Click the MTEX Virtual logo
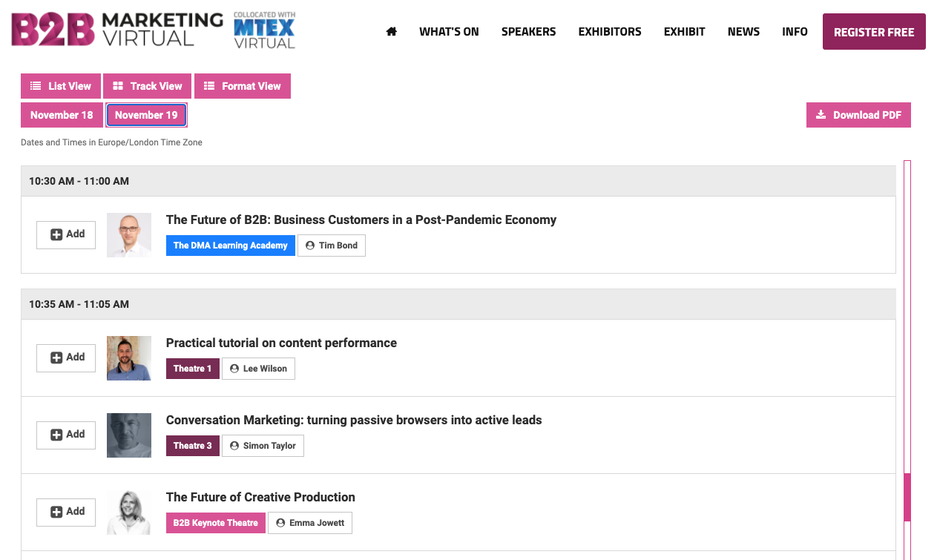937x560 pixels. (264, 30)
